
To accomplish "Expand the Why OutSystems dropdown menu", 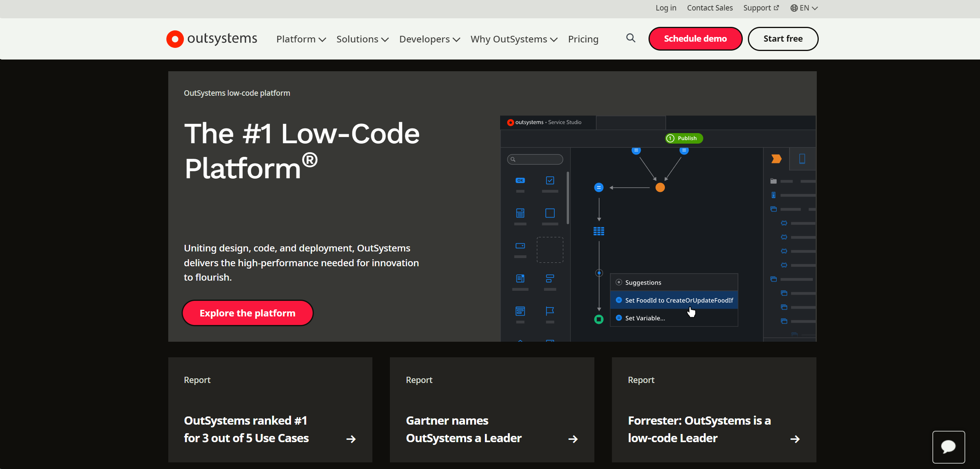I will [515, 39].
